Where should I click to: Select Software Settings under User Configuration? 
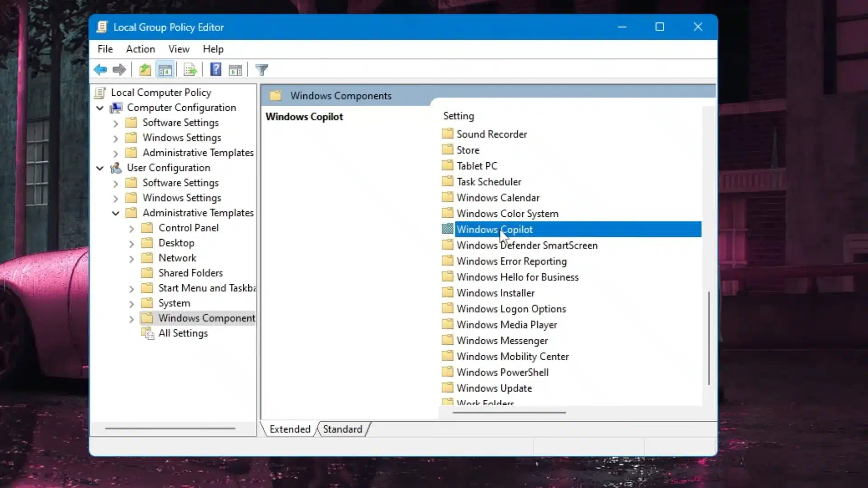pyautogui.click(x=180, y=183)
